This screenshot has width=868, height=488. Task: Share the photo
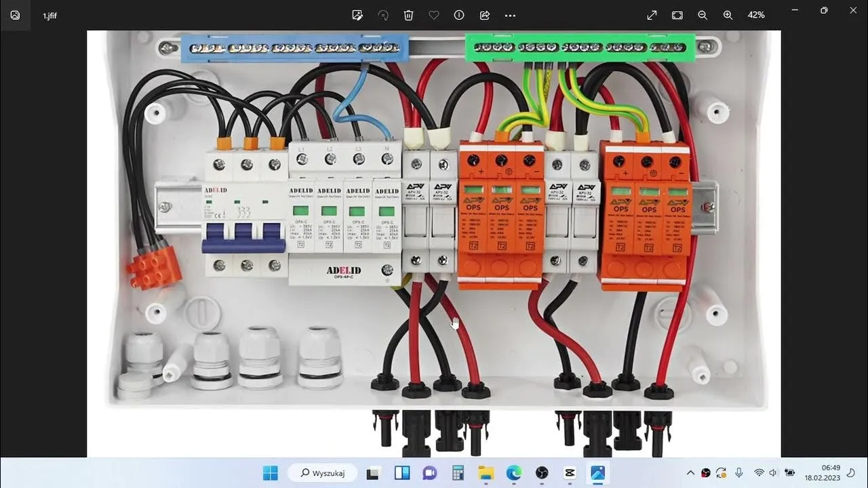click(x=484, y=15)
